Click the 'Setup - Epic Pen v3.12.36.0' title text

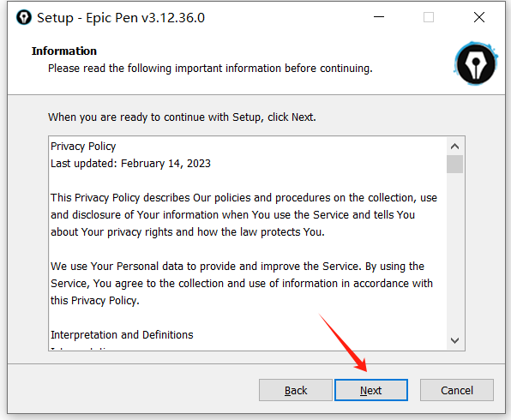point(121,18)
